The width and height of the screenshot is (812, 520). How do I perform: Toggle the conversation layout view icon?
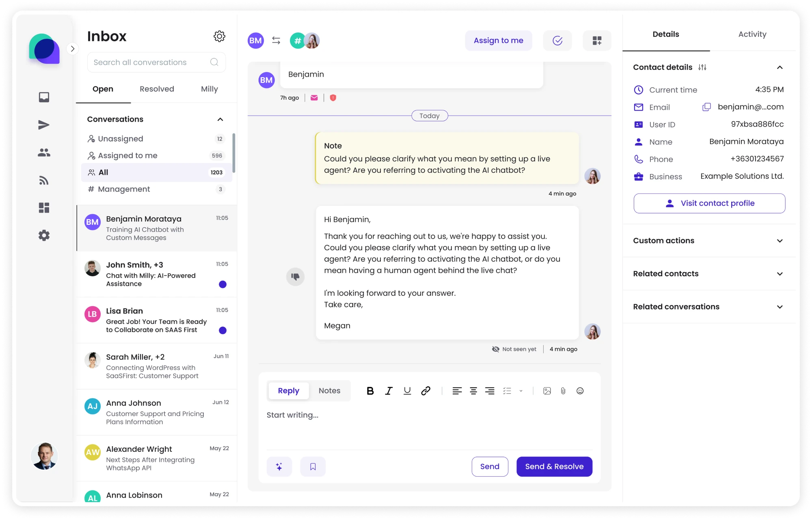(x=597, y=40)
